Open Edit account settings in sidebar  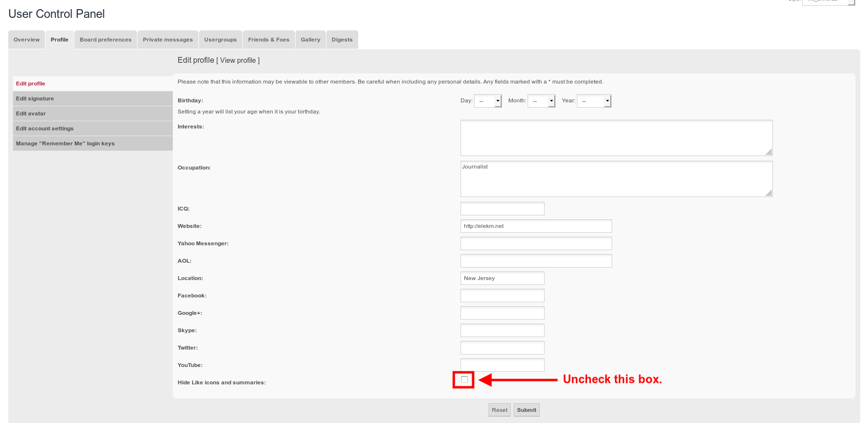coord(45,128)
